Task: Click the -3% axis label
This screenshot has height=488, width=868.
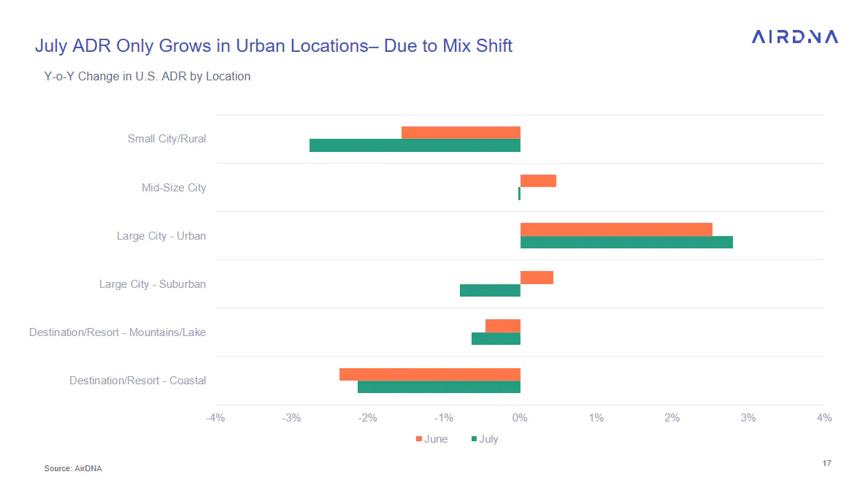Action: (x=291, y=418)
